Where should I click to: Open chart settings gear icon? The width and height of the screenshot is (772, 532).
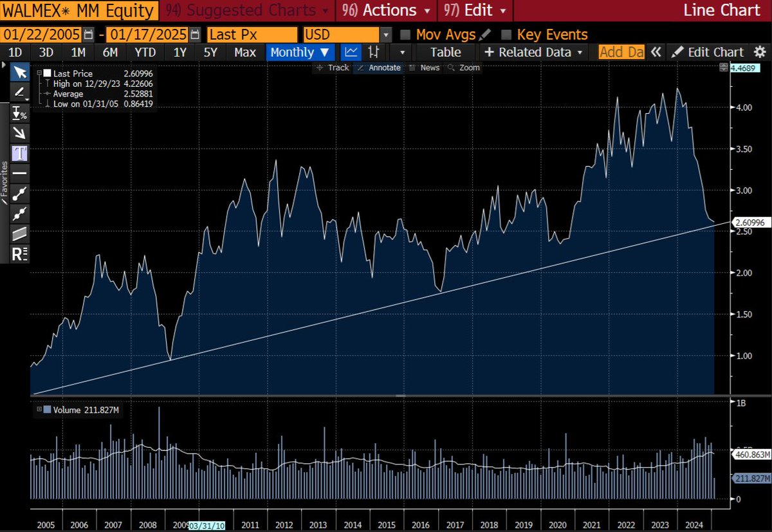(760, 52)
